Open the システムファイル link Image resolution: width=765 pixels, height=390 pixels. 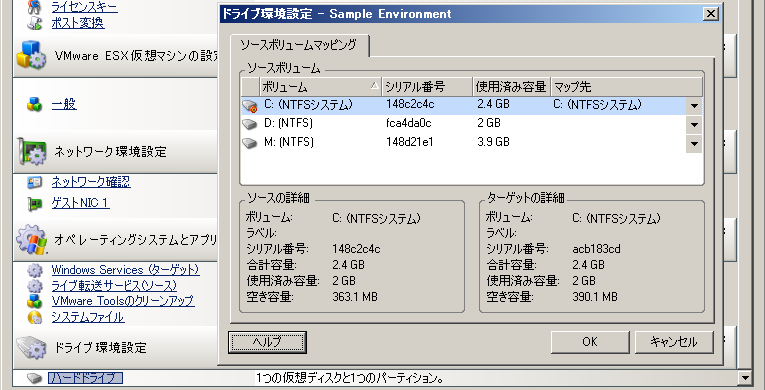tap(88, 317)
